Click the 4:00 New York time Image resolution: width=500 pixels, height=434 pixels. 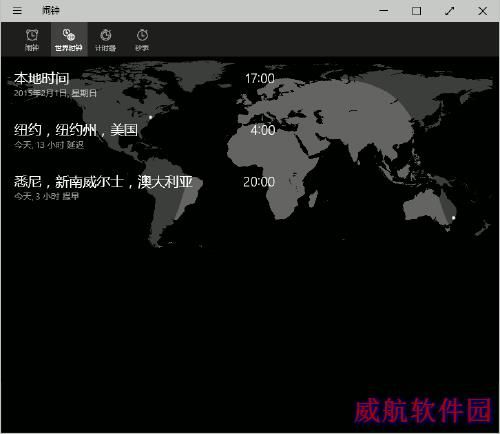pyautogui.click(x=263, y=130)
